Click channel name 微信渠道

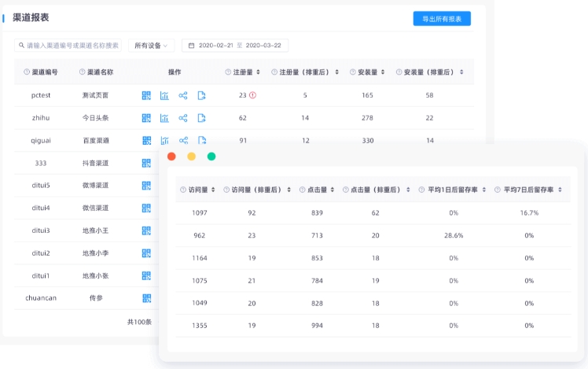(x=95, y=208)
